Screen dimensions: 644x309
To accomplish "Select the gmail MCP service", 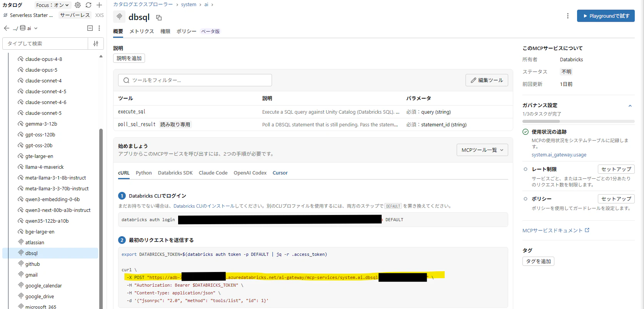I will click(x=32, y=275).
